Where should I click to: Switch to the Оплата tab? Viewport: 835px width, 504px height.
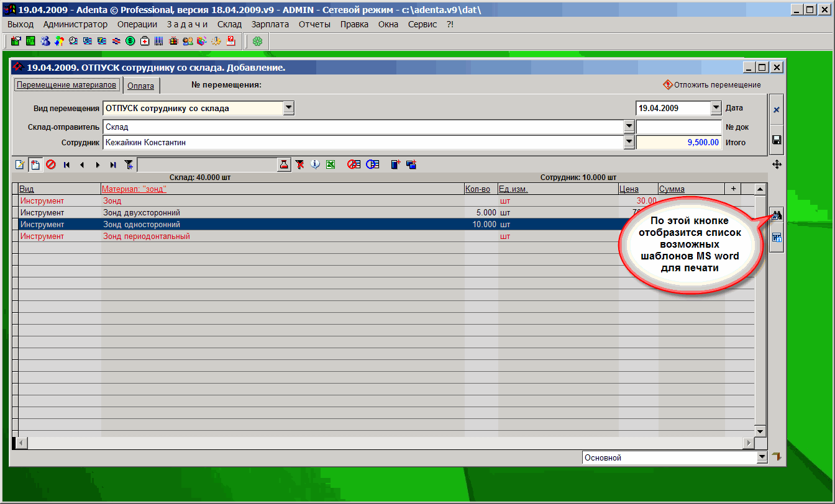[x=140, y=86]
